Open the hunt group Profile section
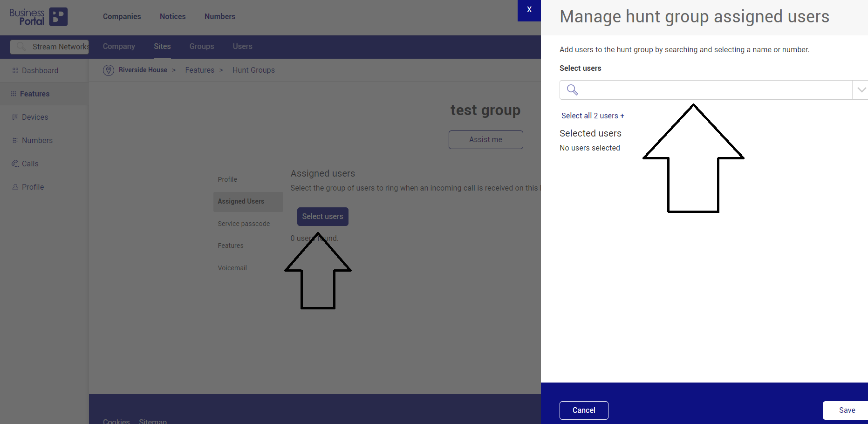 coord(227,179)
